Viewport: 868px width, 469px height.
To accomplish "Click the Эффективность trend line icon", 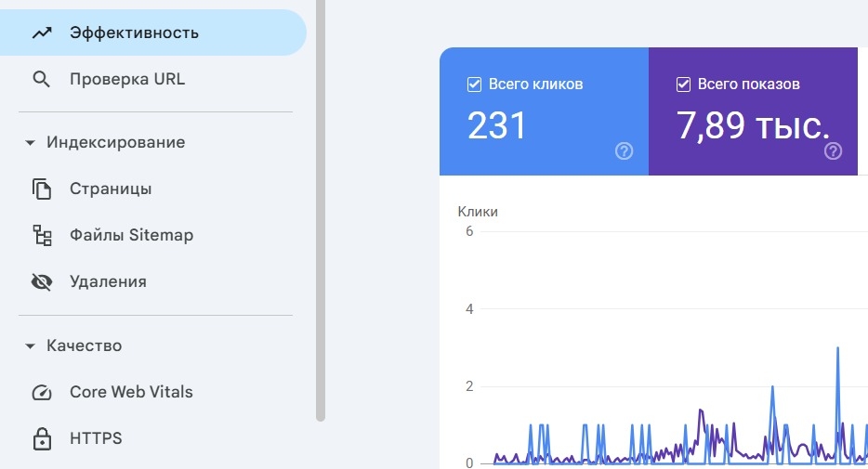I will point(41,33).
